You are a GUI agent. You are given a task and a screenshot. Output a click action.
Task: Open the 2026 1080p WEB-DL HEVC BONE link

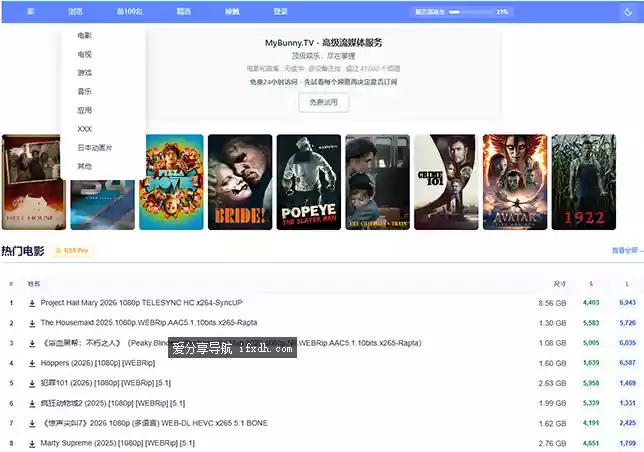click(154, 423)
